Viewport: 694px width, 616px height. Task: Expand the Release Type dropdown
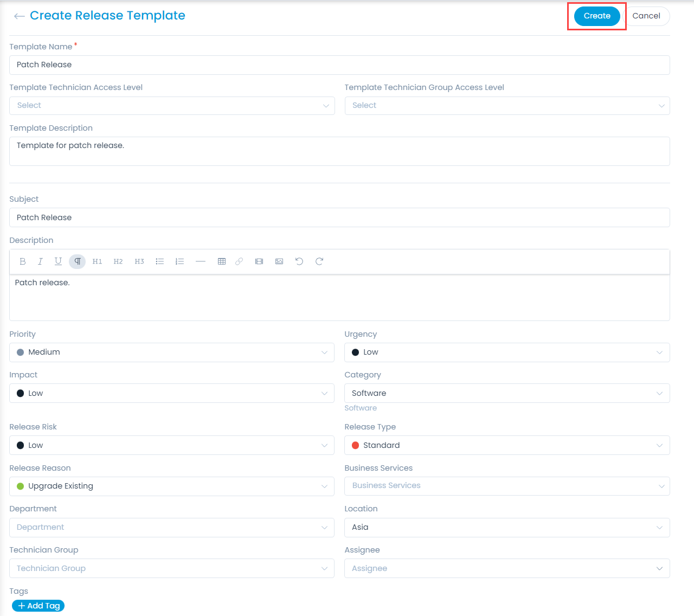coord(507,445)
